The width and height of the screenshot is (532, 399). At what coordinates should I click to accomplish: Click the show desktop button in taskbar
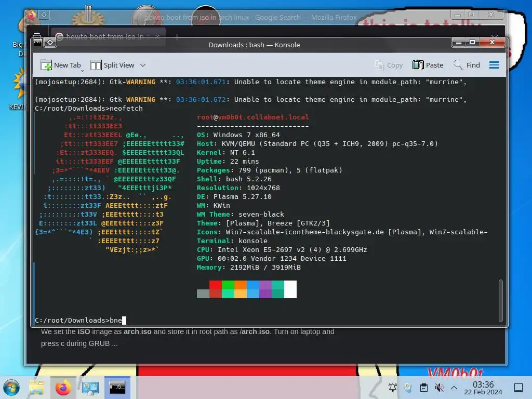tap(518, 388)
